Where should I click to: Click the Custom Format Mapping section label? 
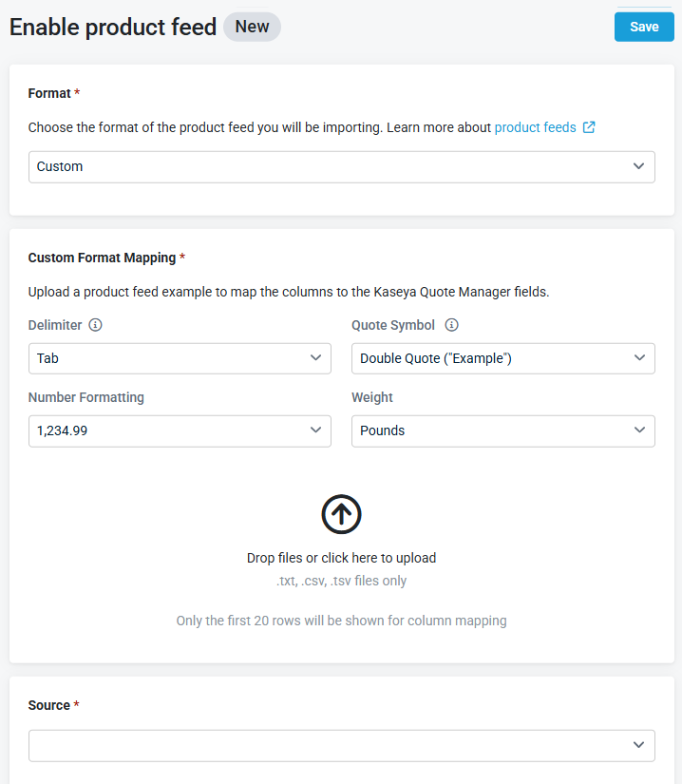click(x=102, y=258)
